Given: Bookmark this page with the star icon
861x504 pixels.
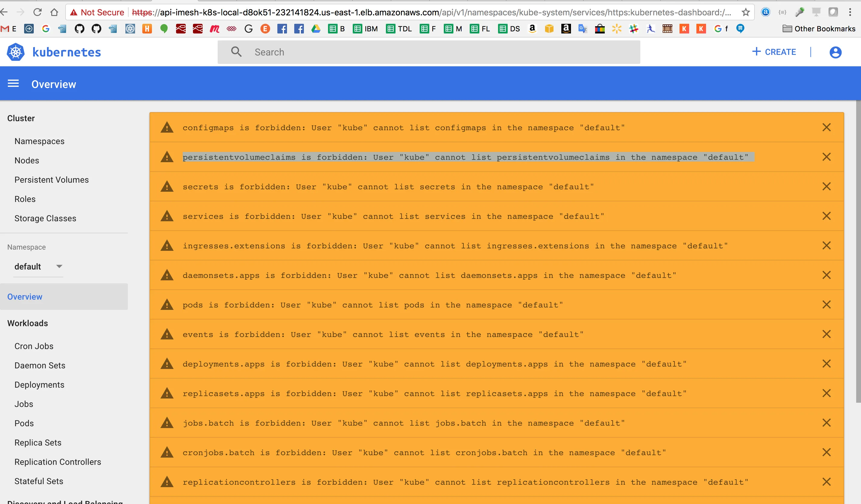Looking at the screenshot, I should pyautogui.click(x=746, y=12).
